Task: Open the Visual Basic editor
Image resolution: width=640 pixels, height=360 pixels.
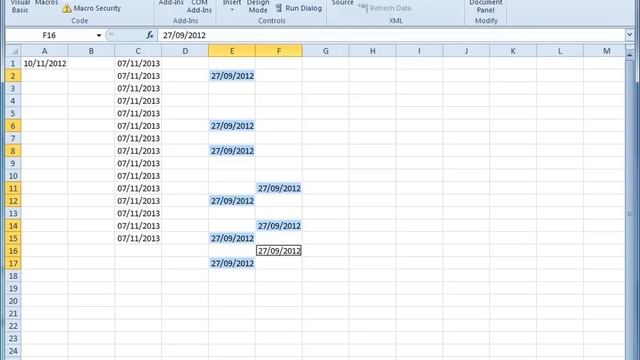Action: 20,7
